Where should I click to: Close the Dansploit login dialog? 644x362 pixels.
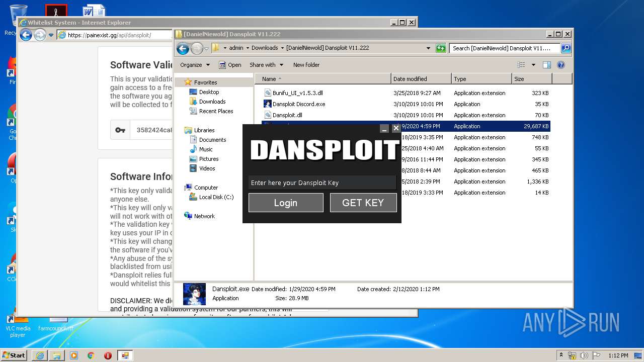pos(396,128)
